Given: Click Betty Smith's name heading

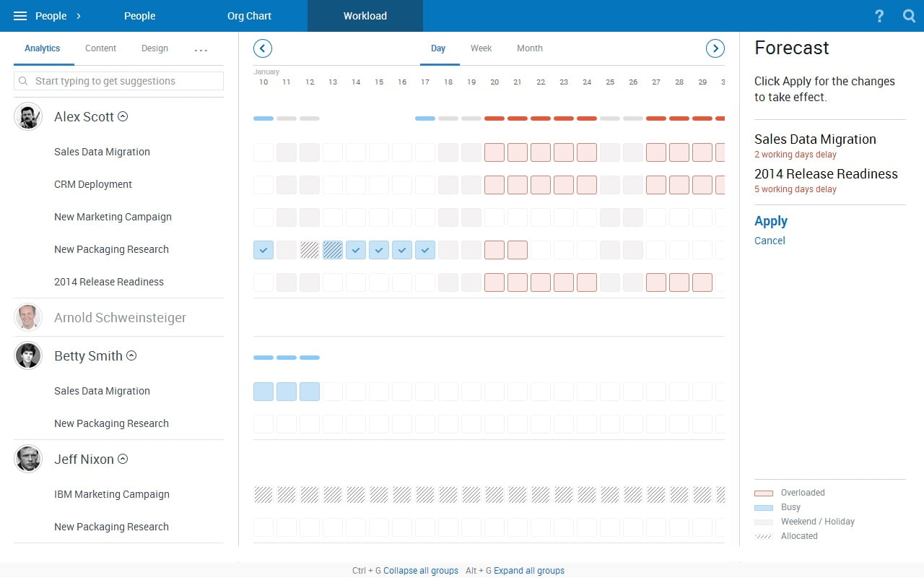Looking at the screenshot, I should point(88,355).
